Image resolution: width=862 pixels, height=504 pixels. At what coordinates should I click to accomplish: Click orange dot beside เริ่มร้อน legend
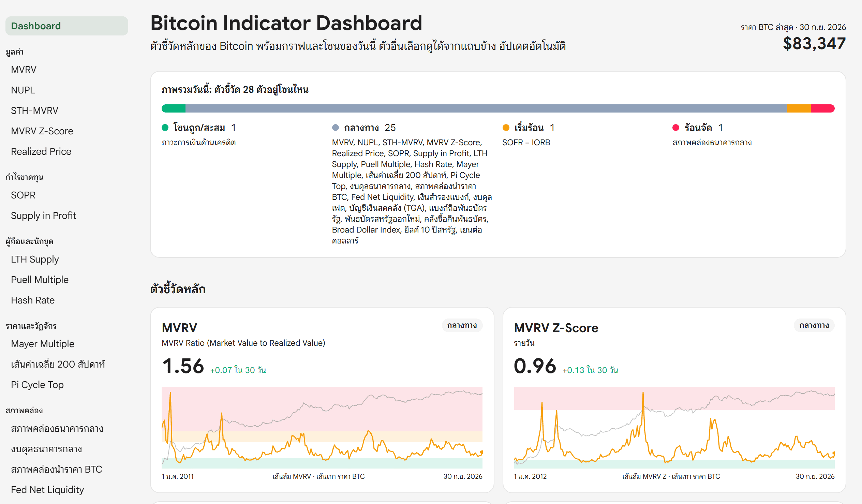tap(506, 128)
